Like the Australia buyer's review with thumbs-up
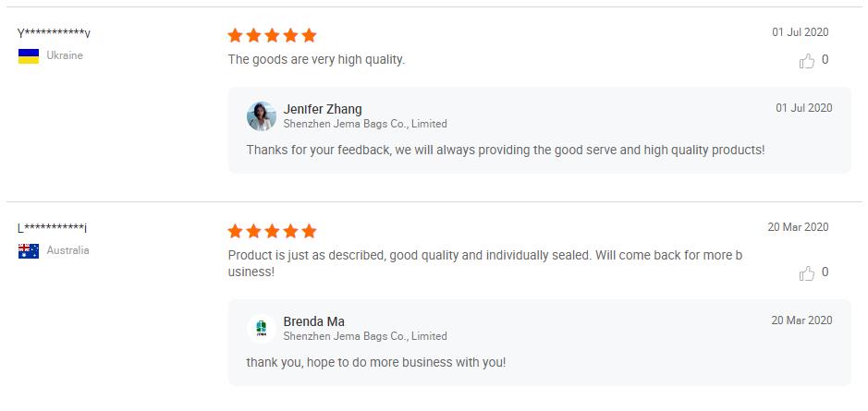868x411 pixels. click(807, 273)
